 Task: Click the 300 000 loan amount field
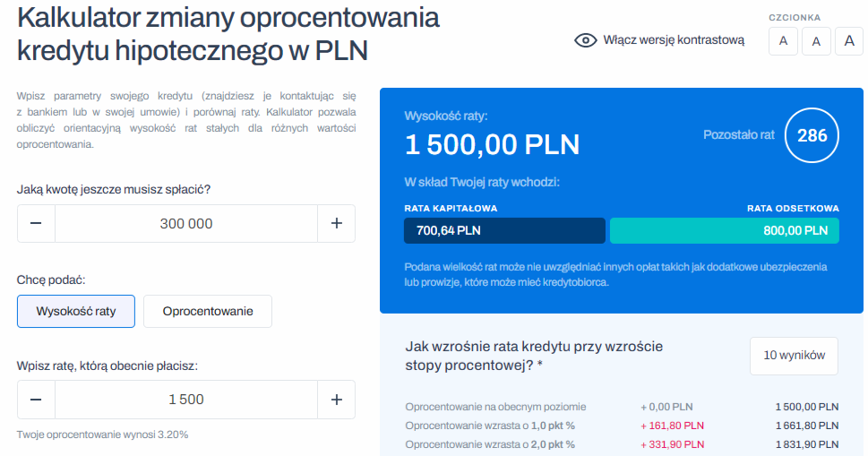point(186,224)
